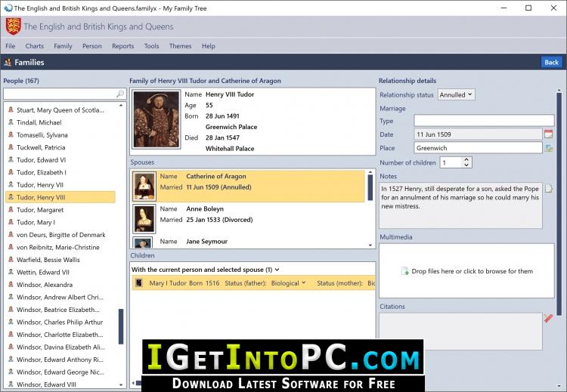The width and height of the screenshot is (567, 392).
Task: Click the Citations edit pencil icon
Action: coord(548,318)
